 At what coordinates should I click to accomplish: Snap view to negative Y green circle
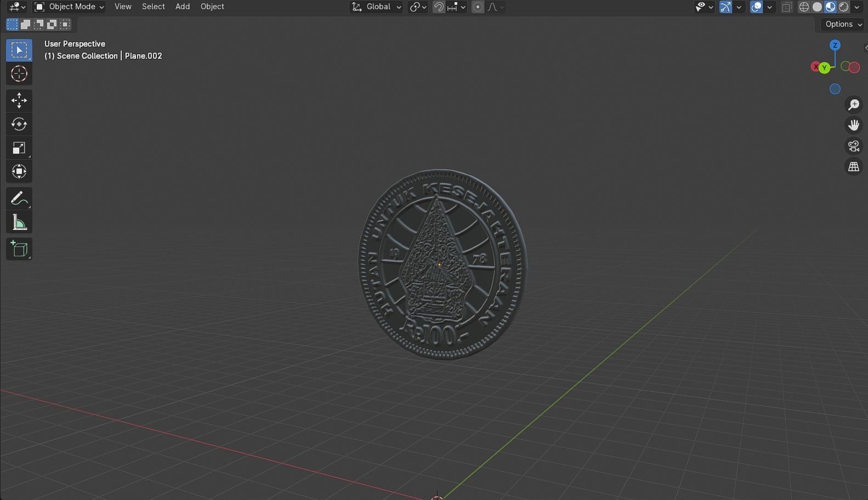tap(846, 67)
